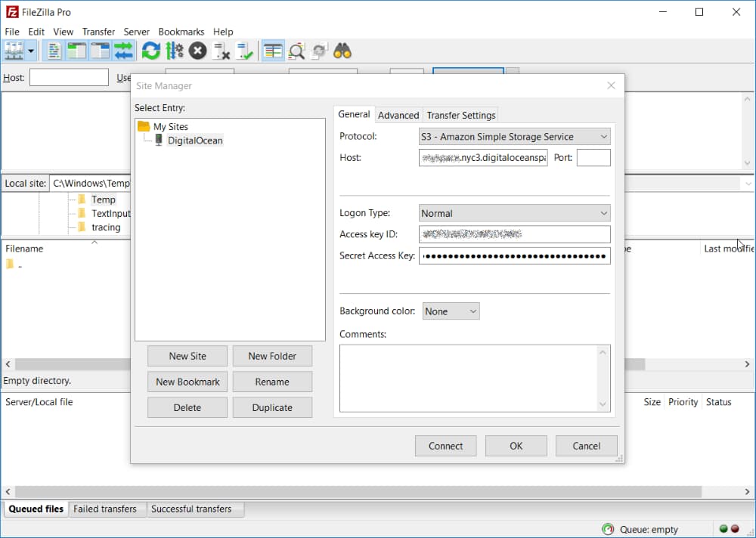The width and height of the screenshot is (756, 538).
Task: Open the Site Manager toolbar icon
Action: [x=14, y=51]
